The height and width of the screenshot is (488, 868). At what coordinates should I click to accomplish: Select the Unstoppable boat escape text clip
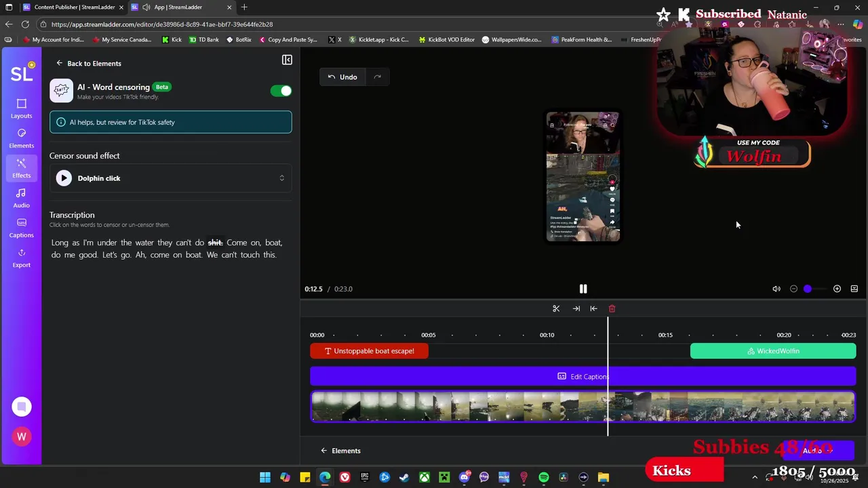(369, 351)
